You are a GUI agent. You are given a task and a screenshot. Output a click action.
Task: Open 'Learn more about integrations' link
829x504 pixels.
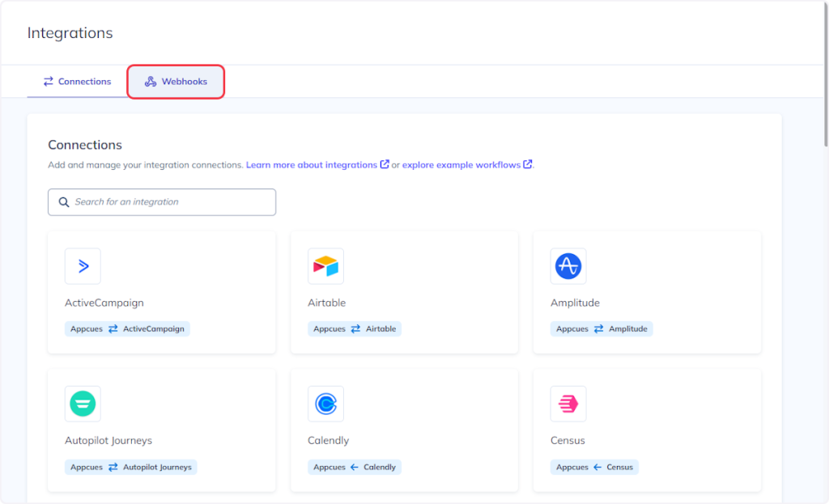pyautogui.click(x=312, y=165)
